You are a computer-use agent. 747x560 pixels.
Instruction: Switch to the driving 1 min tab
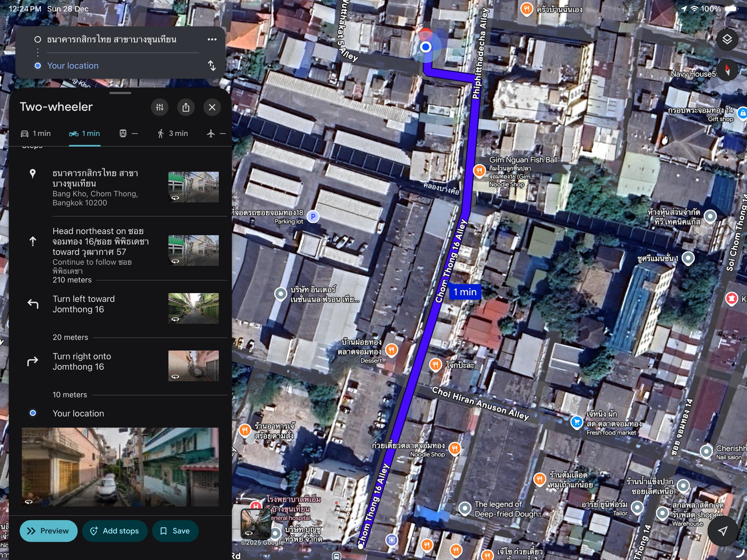pyautogui.click(x=36, y=134)
